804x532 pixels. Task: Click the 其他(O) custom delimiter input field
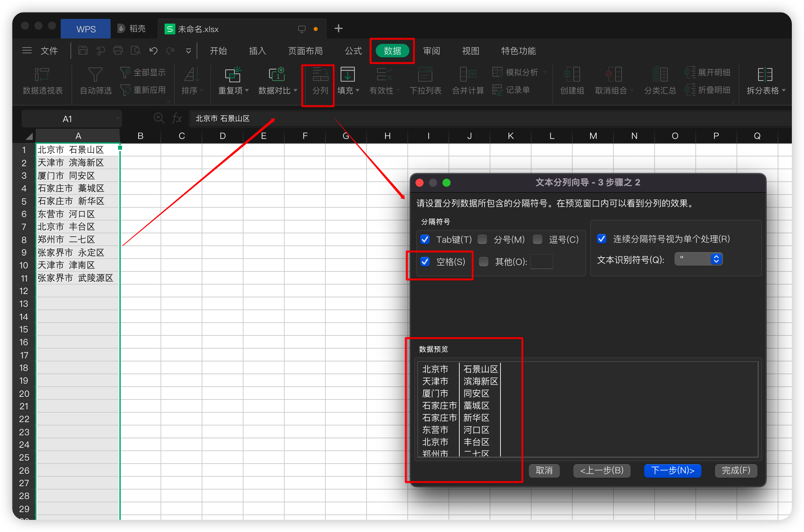[x=541, y=262]
